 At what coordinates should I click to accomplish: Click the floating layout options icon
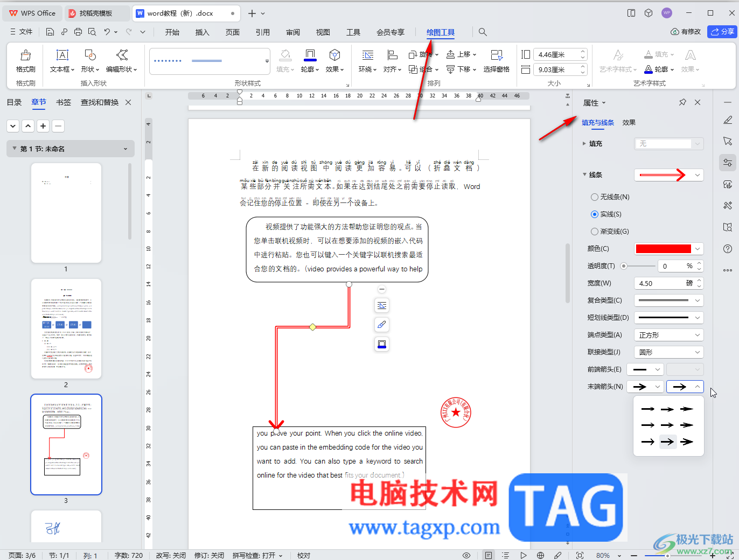pos(382,305)
